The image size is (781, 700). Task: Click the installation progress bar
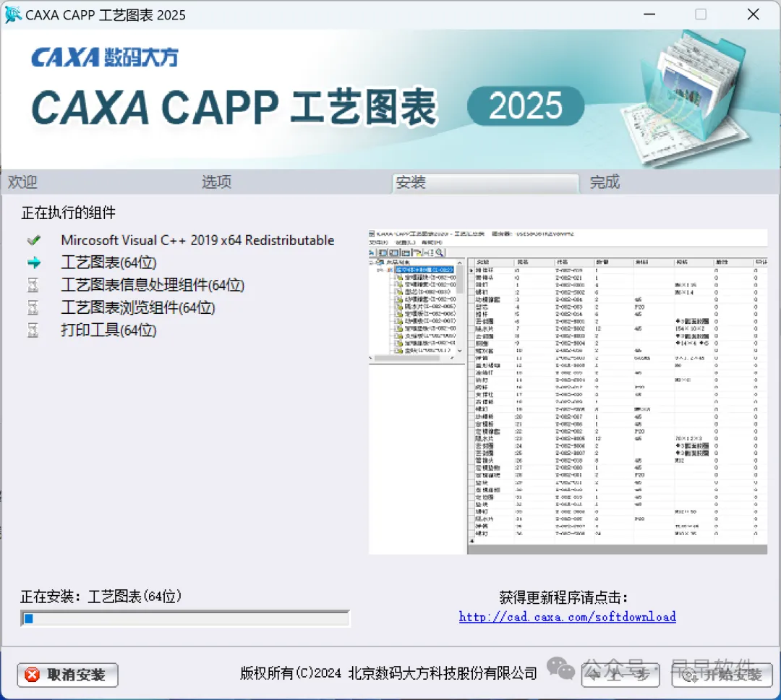click(x=185, y=618)
